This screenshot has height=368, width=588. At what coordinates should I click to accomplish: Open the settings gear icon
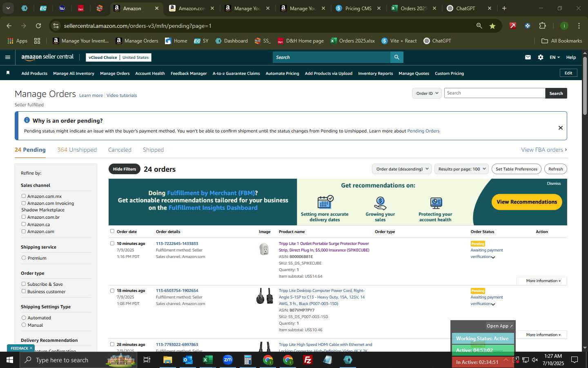point(541,57)
